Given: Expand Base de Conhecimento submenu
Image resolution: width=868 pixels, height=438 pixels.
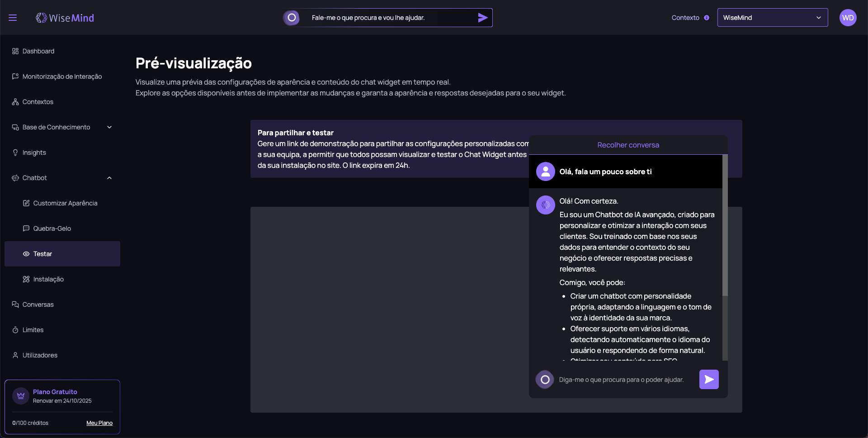Looking at the screenshot, I should click(109, 127).
